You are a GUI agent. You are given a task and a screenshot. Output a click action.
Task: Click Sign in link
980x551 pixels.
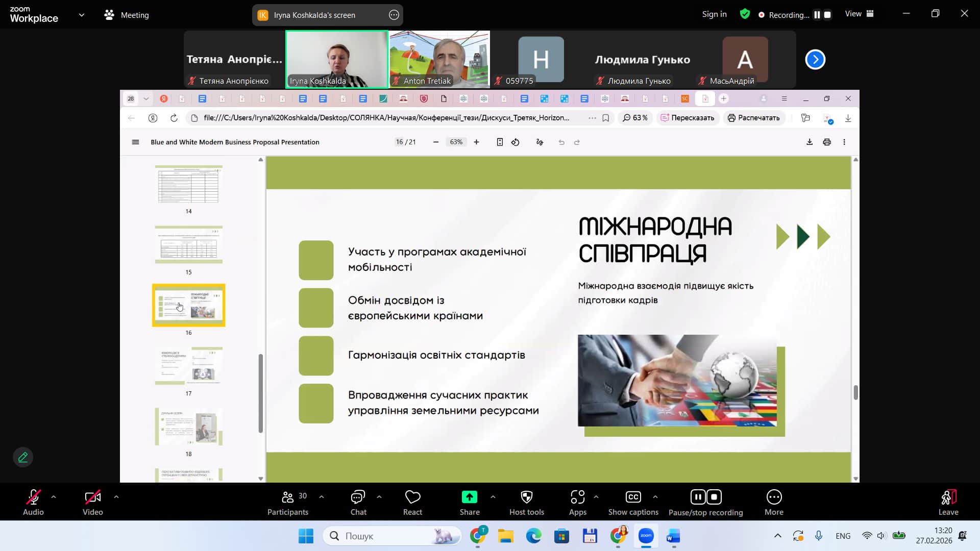(x=714, y=14)
